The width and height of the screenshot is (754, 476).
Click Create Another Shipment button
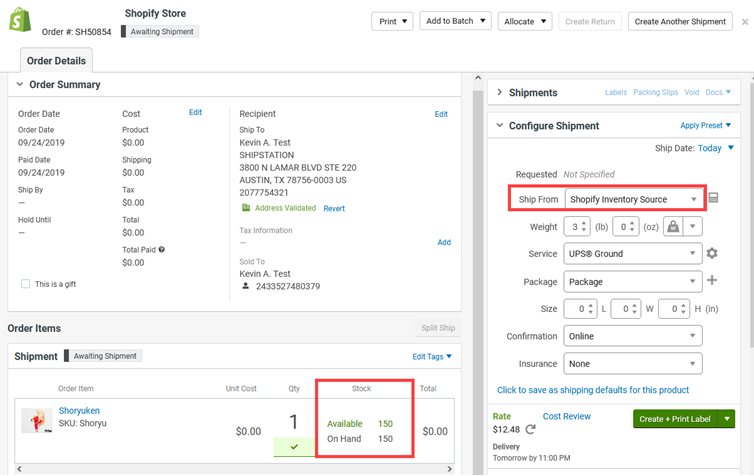680,22
